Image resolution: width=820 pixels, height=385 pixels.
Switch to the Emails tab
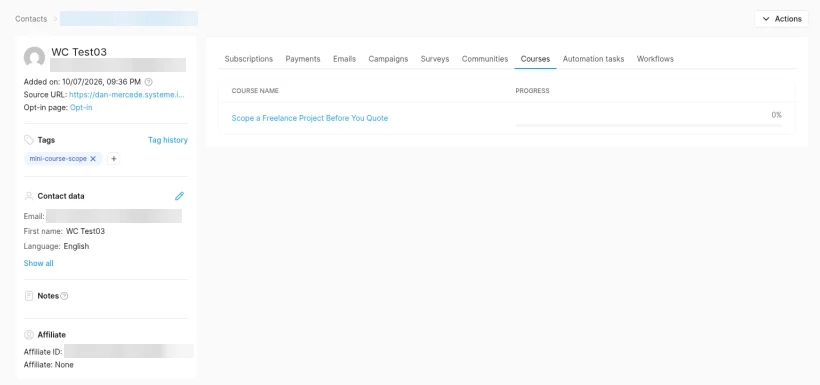click(x=345, y=59)
